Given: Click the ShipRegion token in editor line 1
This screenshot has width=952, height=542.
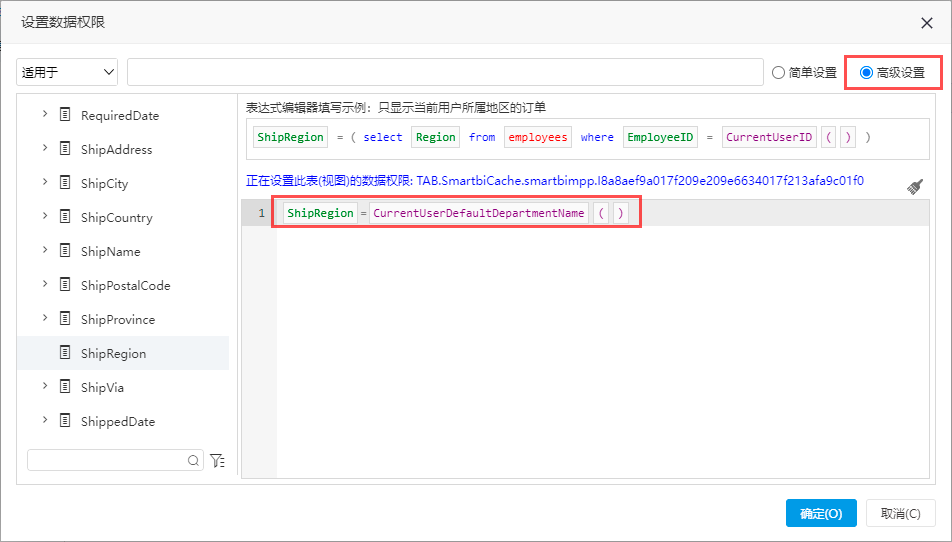Looking at the screenshot, I should coord(320,213).
